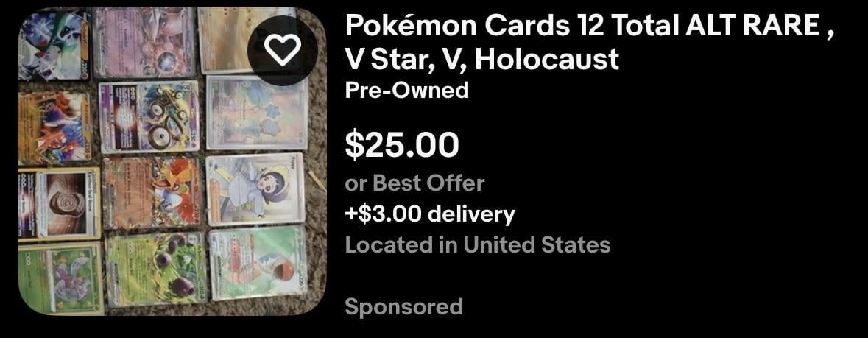The height and width of the screenshot is (338, 868).
Task: Click the bottom-right card with red-white ball
Action: click(x=259, y=263)
